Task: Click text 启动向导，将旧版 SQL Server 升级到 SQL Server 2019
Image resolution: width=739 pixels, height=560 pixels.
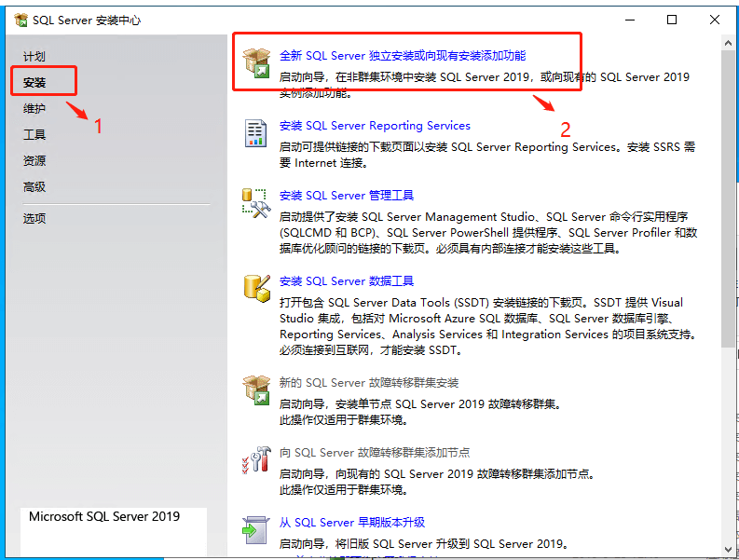Action: pos(423,543)
